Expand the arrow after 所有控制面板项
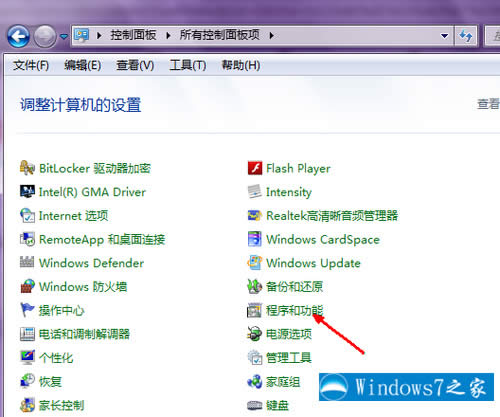The width and height of the screenshot is (500, 417). click(x=272, y=35)
